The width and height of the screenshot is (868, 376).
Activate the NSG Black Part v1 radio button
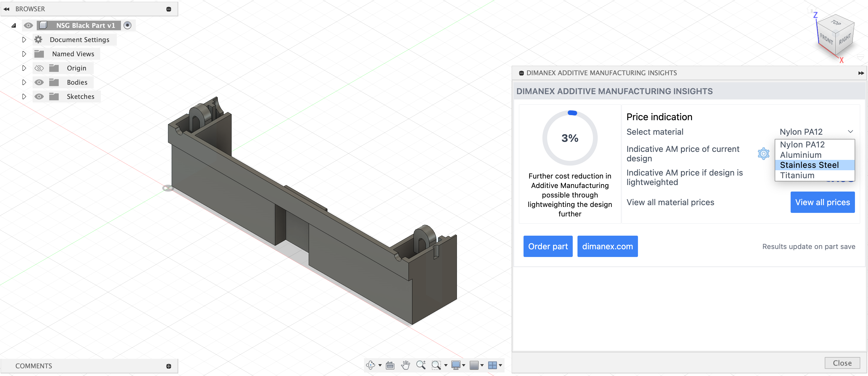tap(127, 25)
